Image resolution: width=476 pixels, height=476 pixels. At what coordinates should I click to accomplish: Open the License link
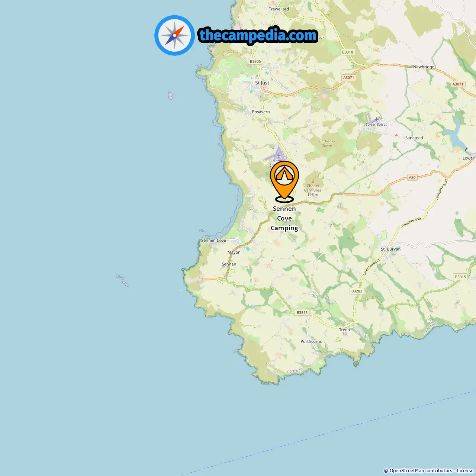pyautogui.click(x=465, y=471)
